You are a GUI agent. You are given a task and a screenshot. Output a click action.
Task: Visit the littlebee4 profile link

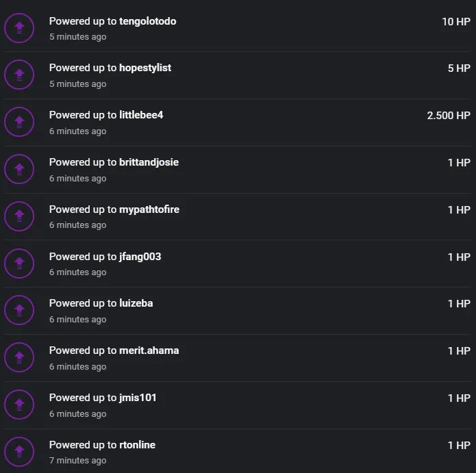pyautogui.click(x=141, y=115)
